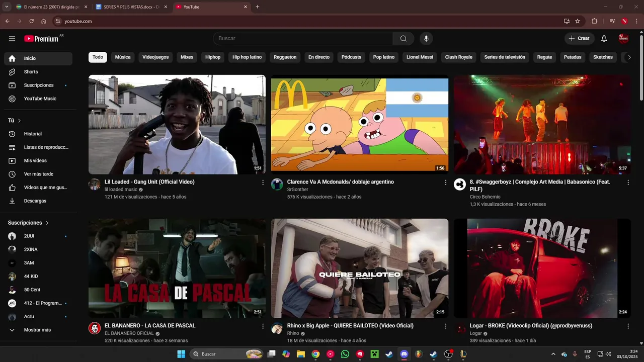This screenshot has width=644, height=362.
Task: Open Suscripciones in sidebar
Action: tap(38, 85)
